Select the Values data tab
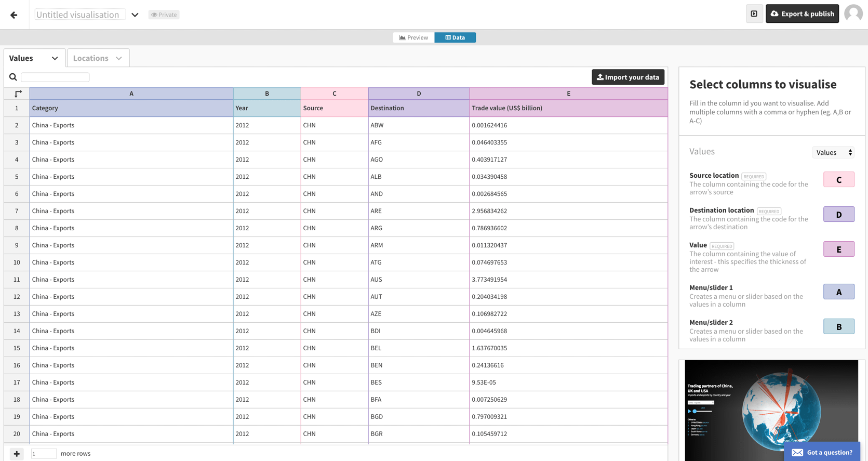 [21, 58]
